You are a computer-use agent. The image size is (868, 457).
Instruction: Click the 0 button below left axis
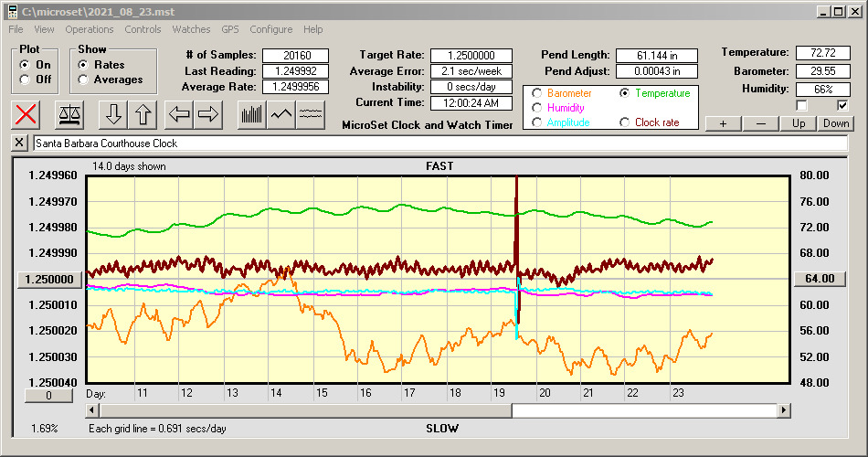48,396
